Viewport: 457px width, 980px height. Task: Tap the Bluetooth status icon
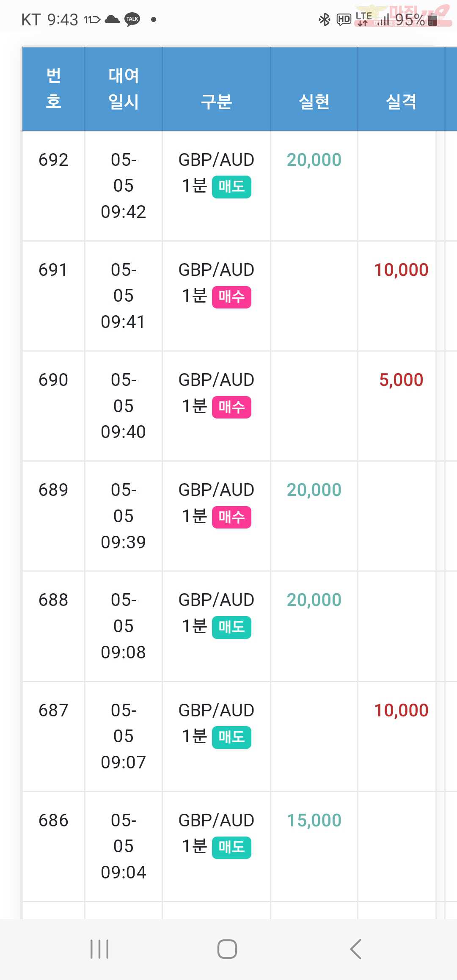click(x=325, y=19)
